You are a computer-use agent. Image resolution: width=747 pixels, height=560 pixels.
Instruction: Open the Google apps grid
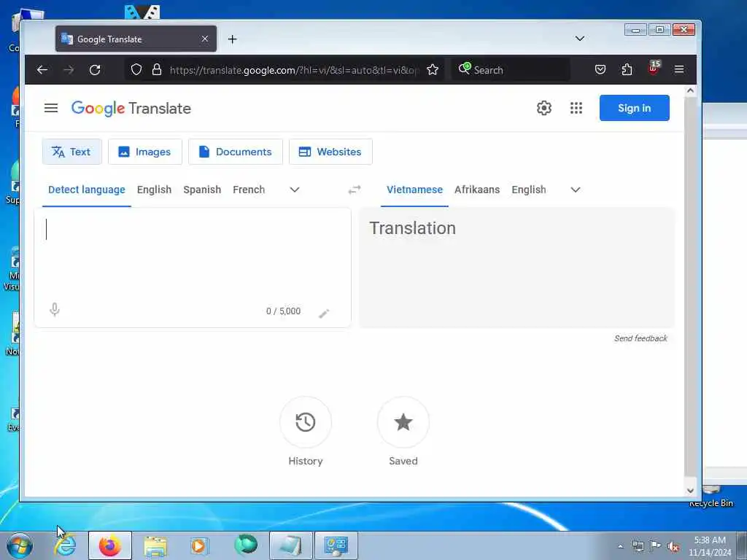pos(576,108)
